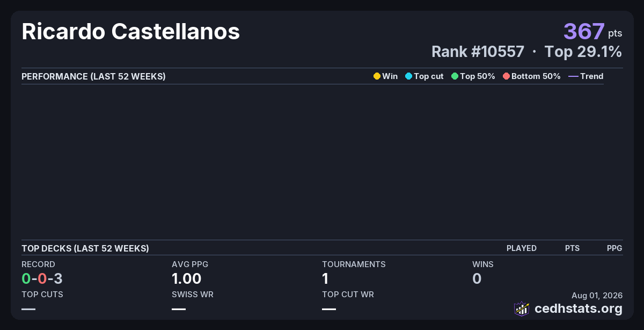Click the red Bottom 50% legend dot
The width and height of the screenshot is (644, 330).
coord(506,76)
